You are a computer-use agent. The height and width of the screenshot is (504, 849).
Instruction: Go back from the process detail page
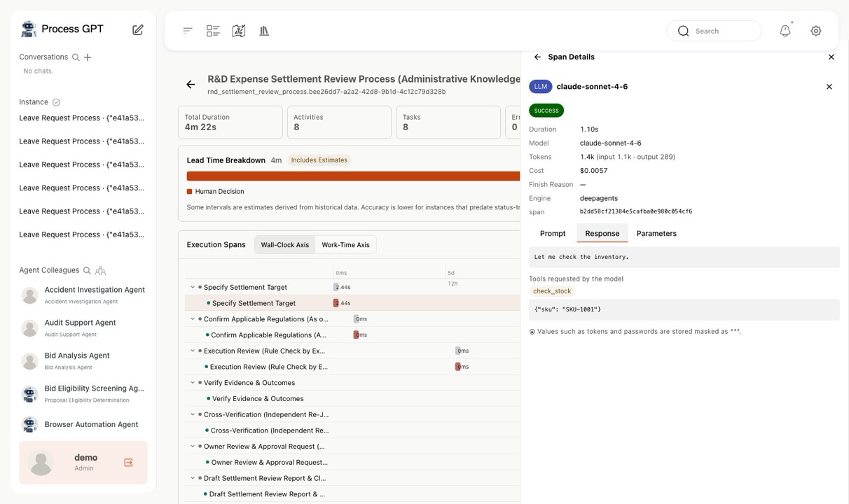(191, 85)
